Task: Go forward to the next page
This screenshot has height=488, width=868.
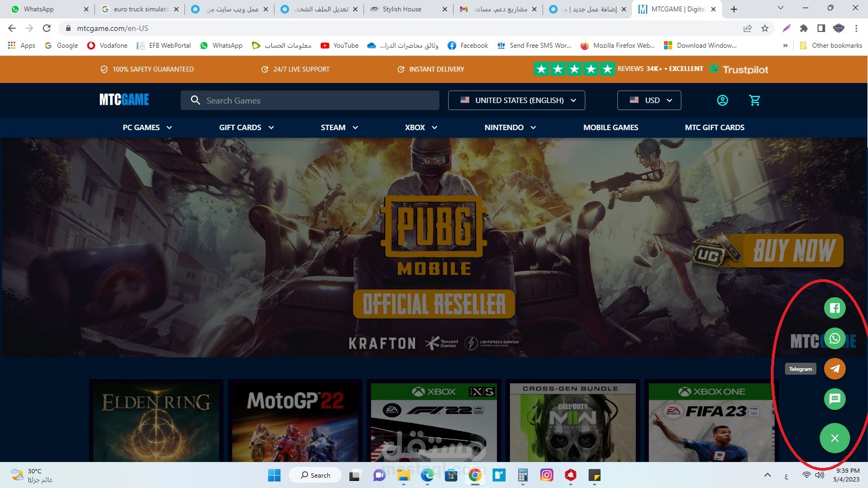Action: coord(29,28)
